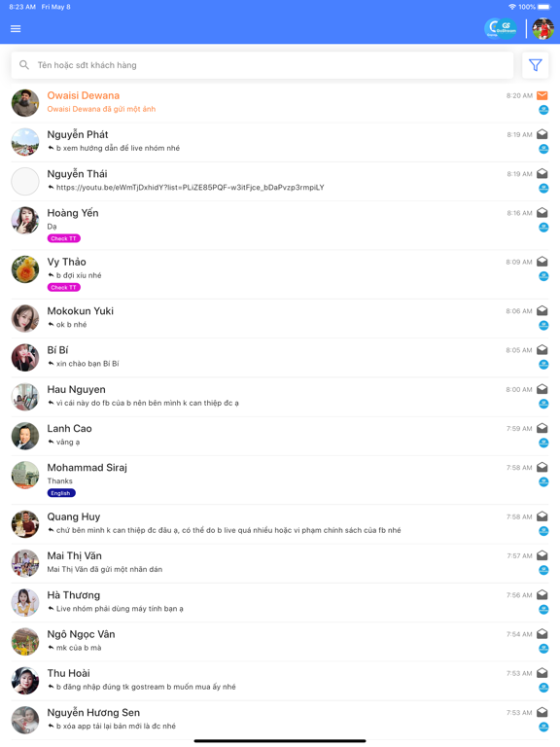Tap envelope icon on Thu Hoài row
Screen dimensions: 560x747
click(542, 673)
